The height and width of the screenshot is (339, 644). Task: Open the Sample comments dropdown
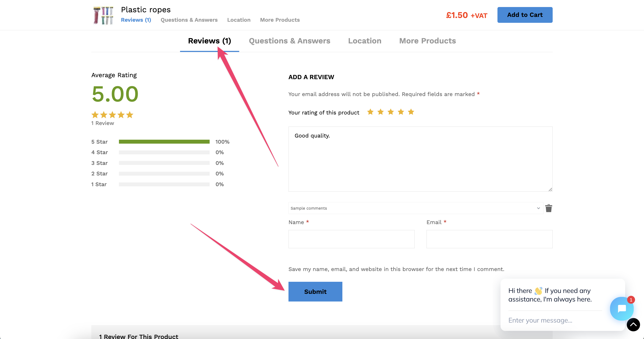(x=416, y=208)
